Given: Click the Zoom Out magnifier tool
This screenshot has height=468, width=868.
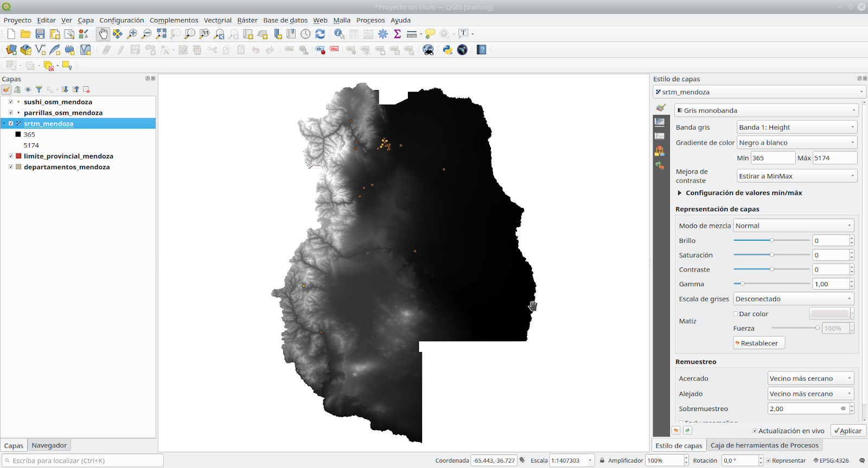Looking at the screenshot, I should 146,34.
